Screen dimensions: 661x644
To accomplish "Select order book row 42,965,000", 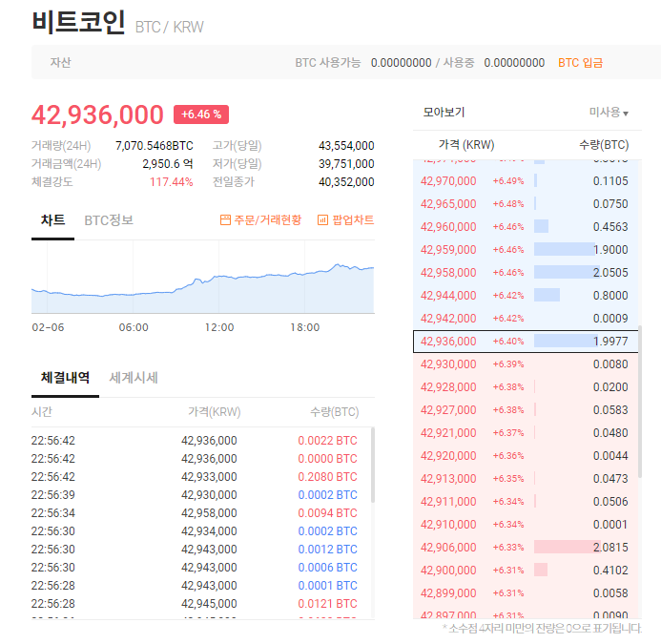I will click(525, 204).
